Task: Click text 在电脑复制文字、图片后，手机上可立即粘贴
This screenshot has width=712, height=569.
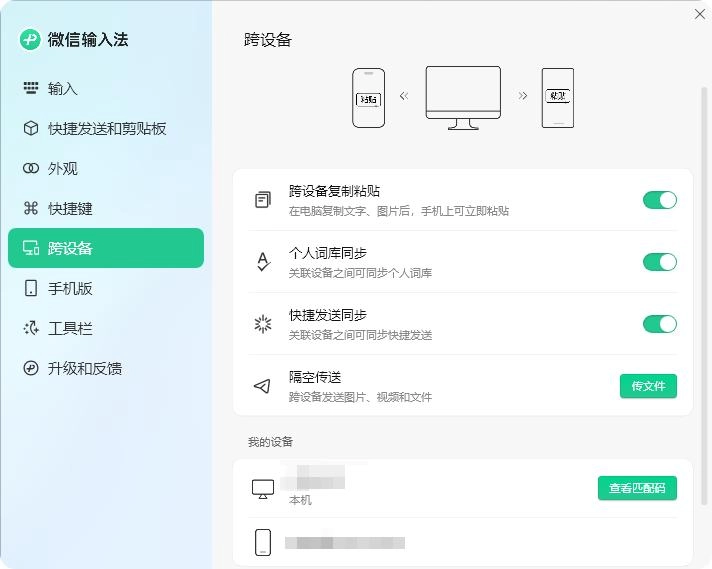Action: click(399, 211)
